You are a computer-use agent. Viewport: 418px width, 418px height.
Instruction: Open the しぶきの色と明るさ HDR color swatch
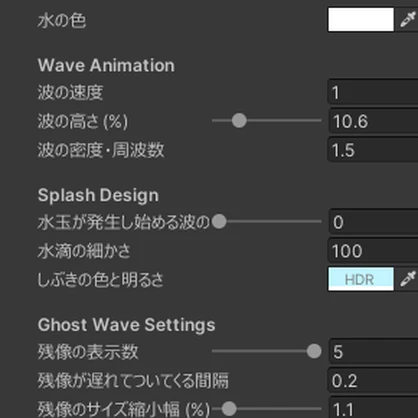point(361,279)
